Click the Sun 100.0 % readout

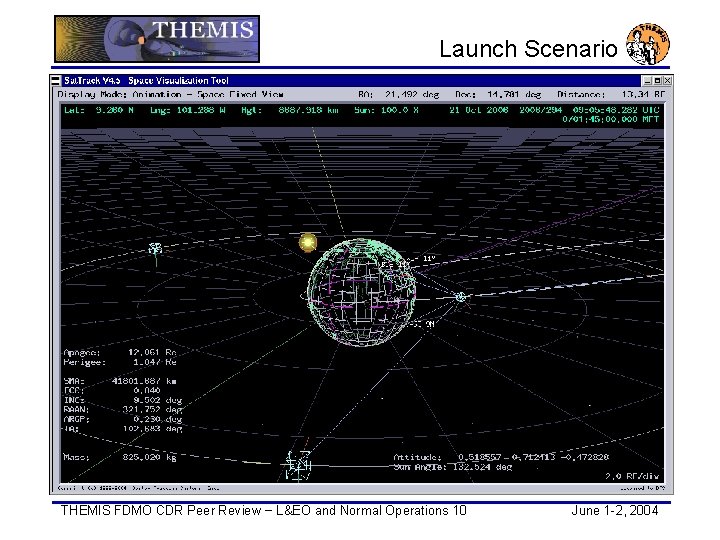(x=386, y=110)
